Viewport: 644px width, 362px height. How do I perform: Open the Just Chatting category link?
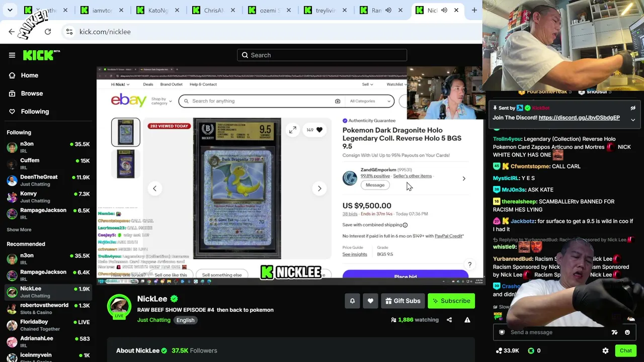coord(154,320)
